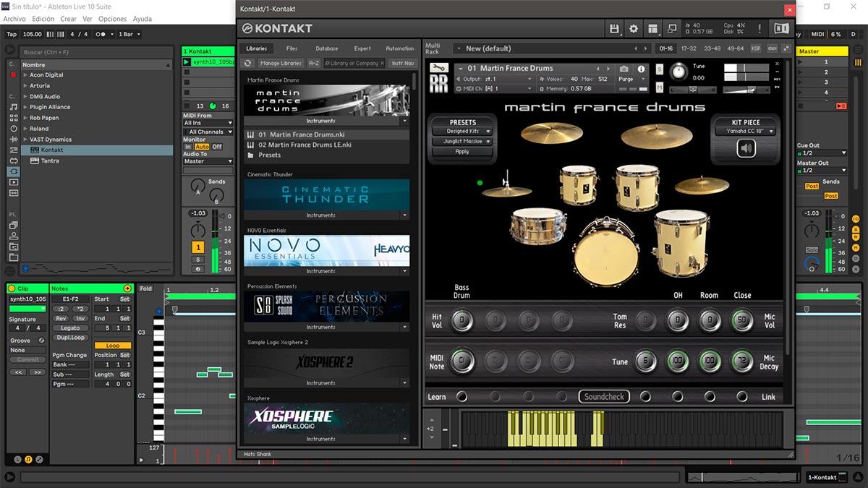
Task: Toggle the Loop button in clip view
Action: 113,346
